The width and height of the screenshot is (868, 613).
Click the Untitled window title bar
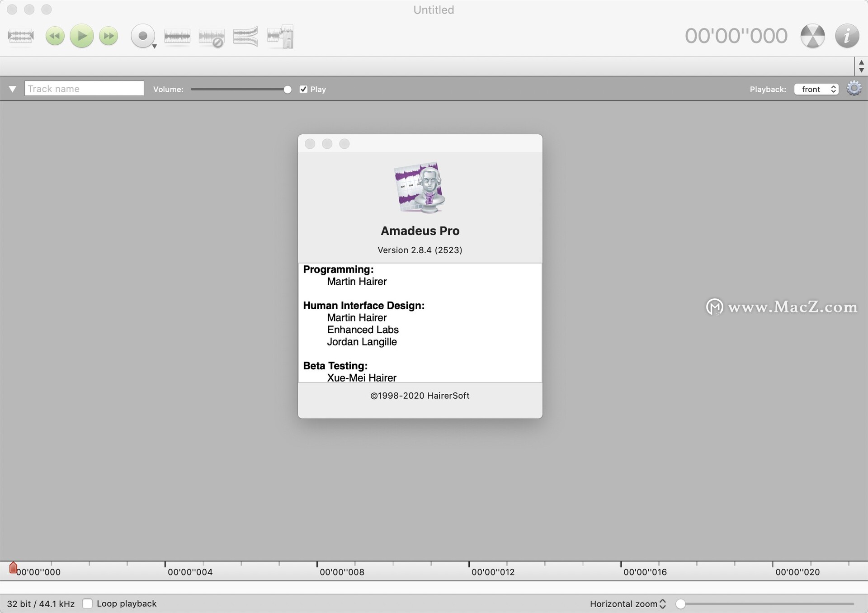click(x=433, y=9)
